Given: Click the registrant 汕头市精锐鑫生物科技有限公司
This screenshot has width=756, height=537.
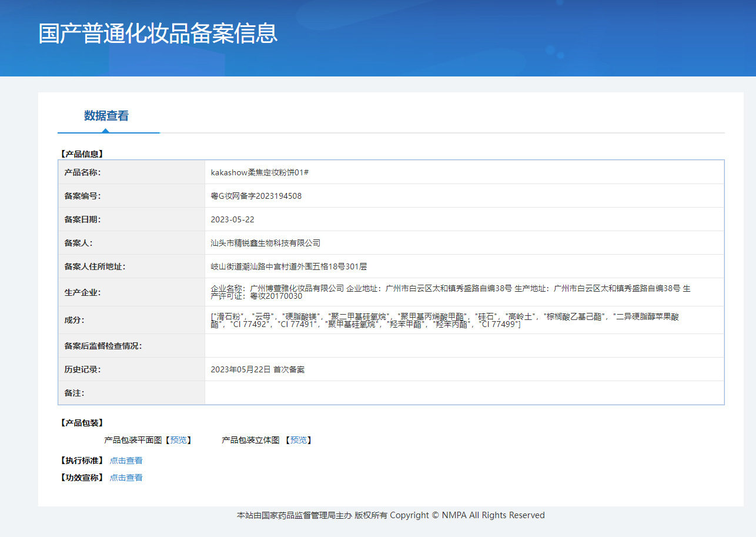Looking at the screenshot, I should pos(265,243).
